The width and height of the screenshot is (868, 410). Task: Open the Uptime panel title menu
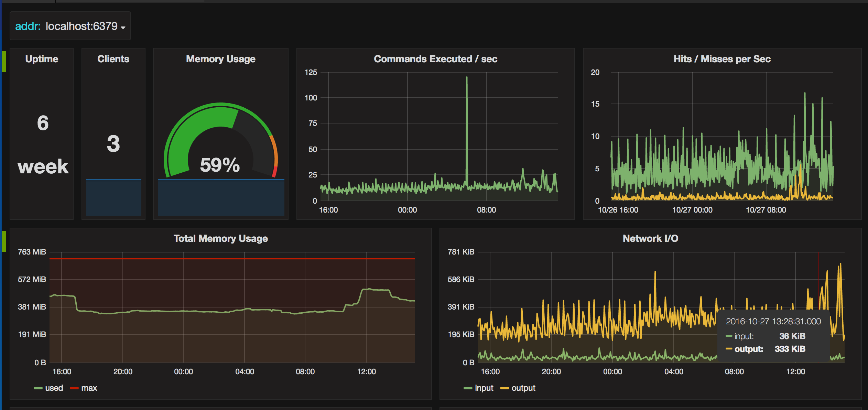tap(42, 59)
